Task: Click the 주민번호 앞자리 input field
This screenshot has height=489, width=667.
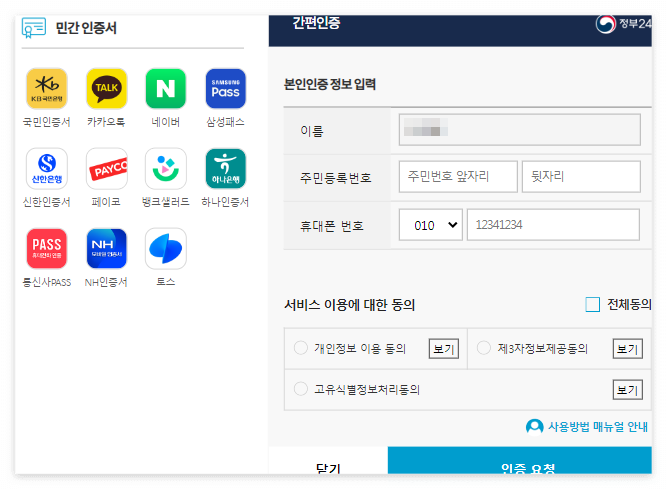Action: (x=458, y=176)
